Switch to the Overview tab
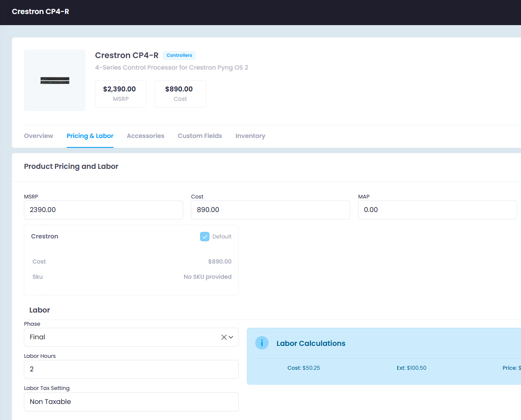This screenshot has width=521, height=420. pyautogui.click(x=38, y=136)
